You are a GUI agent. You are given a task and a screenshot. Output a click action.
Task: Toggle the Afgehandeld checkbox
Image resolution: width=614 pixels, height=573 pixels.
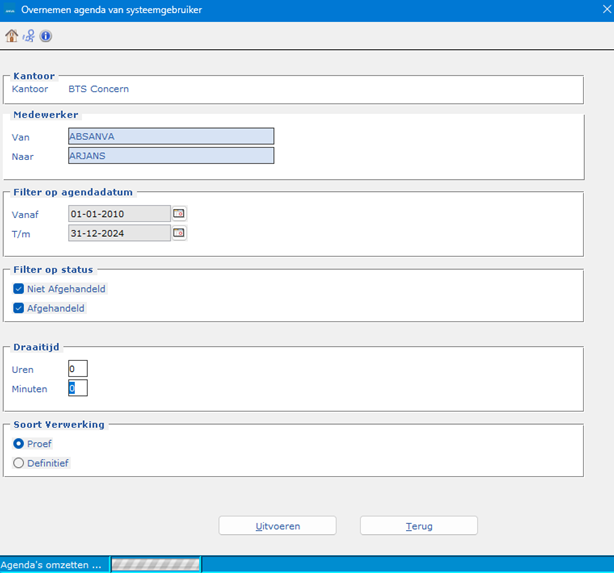[20, 308]
